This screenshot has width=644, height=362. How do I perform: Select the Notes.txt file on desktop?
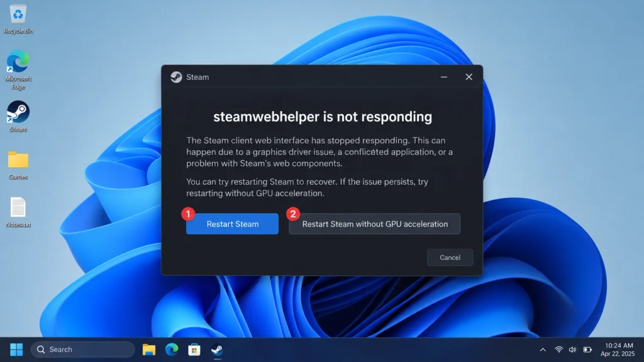[x=18, y=212]
